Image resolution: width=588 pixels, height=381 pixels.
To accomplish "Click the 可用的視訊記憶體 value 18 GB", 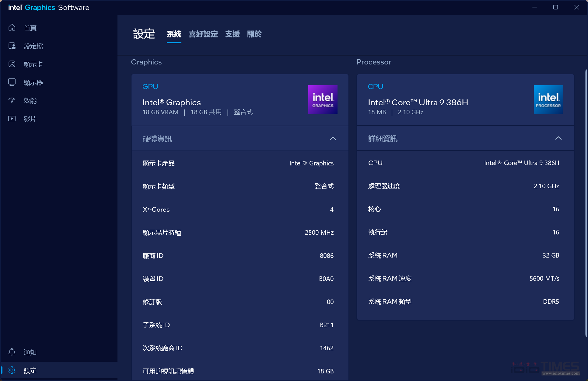I will click(x=325, y=371).
